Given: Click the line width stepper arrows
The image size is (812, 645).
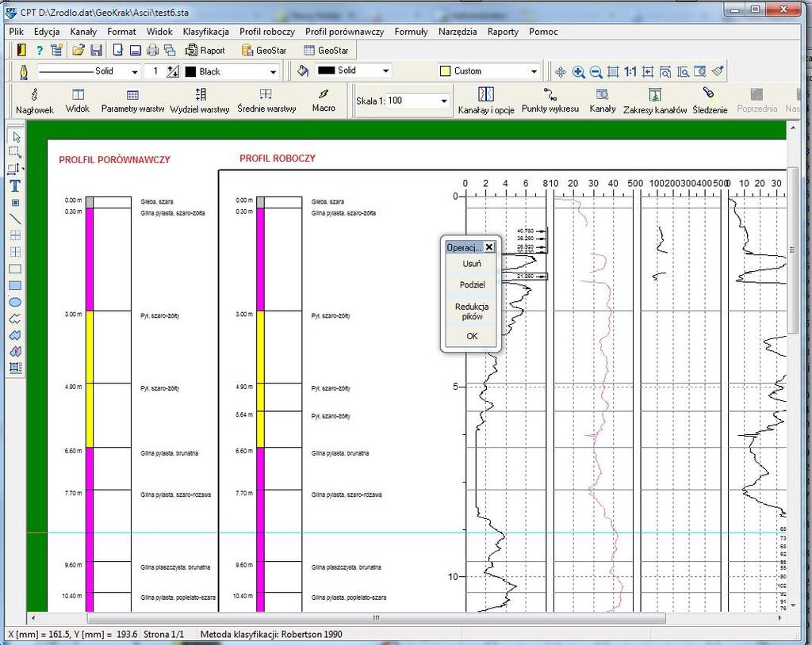Looking at the screenshot, I should pyautogui.click(x=173, y=71).
